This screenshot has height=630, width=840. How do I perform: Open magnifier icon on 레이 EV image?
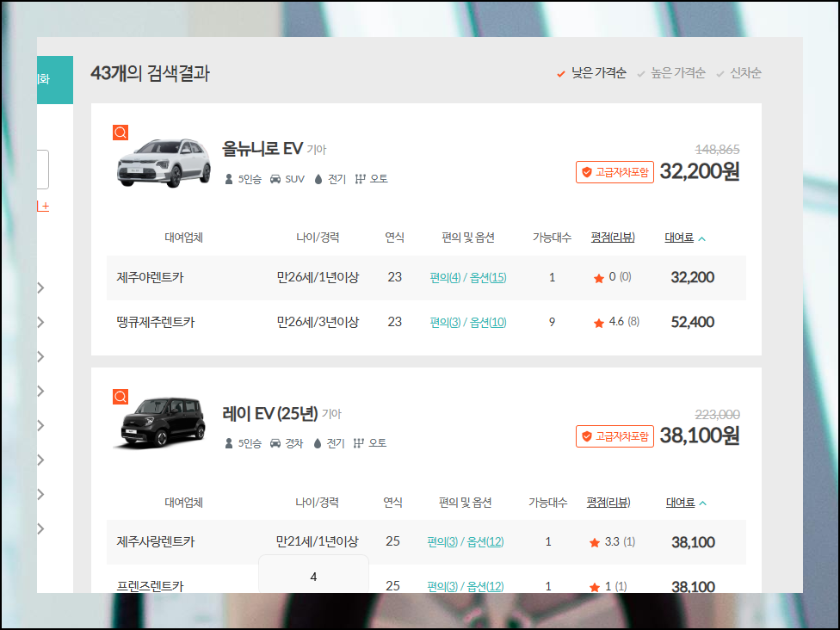coord(120,397)
